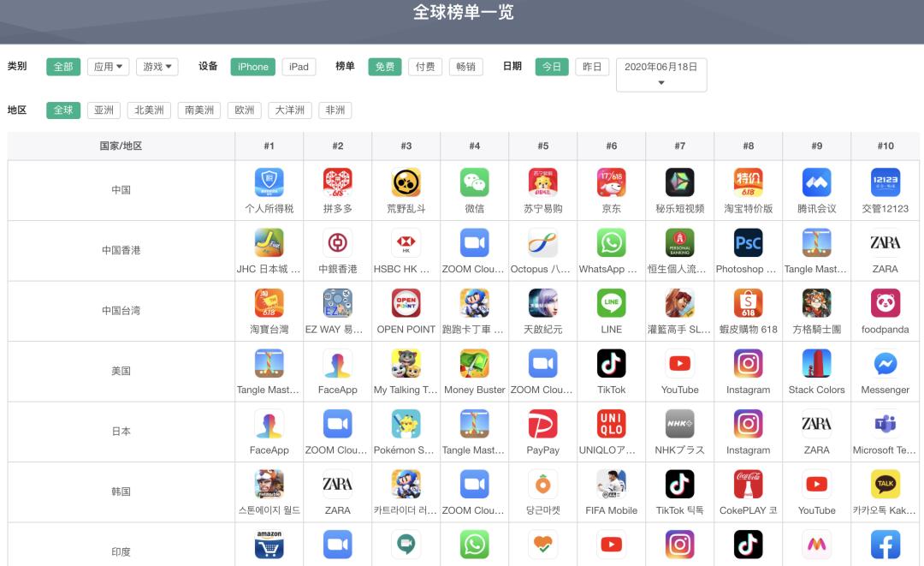Open the CokePLAY app icon
Viewport: 924px width, 566px height.
(749, 484)
